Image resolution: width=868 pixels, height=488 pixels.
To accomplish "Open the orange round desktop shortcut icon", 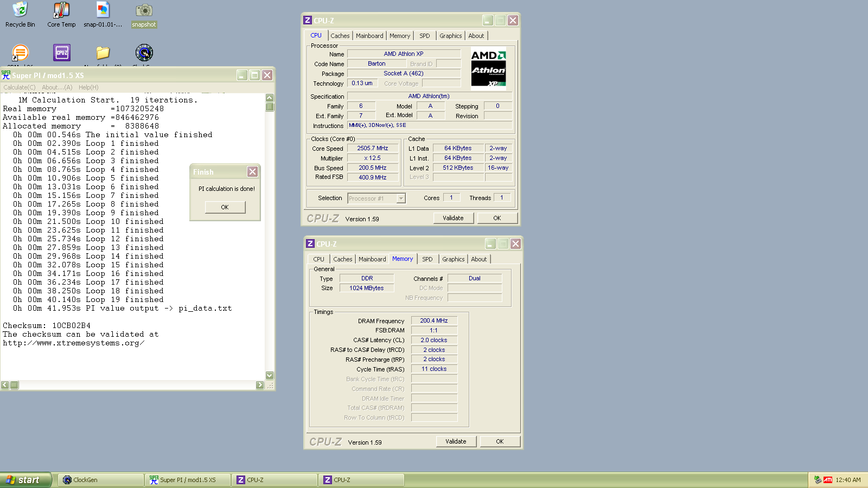I will point(20,53).
